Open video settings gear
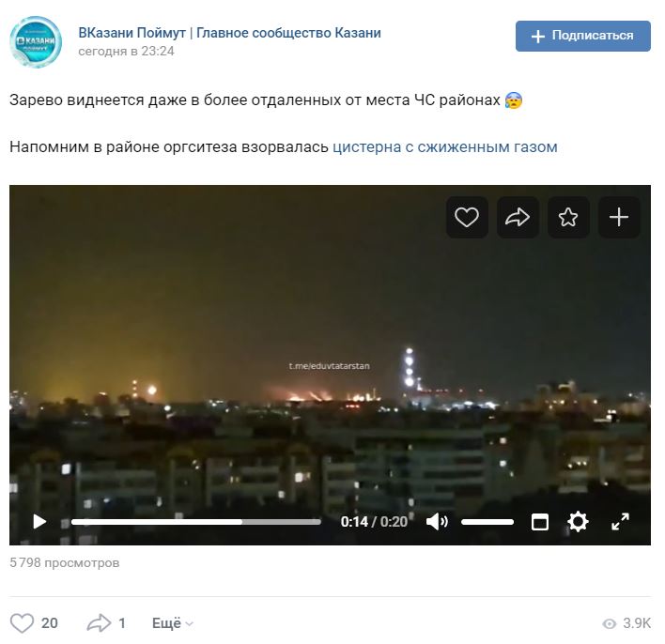This screenshot has width=665, height=644. [x=578, y=521]
